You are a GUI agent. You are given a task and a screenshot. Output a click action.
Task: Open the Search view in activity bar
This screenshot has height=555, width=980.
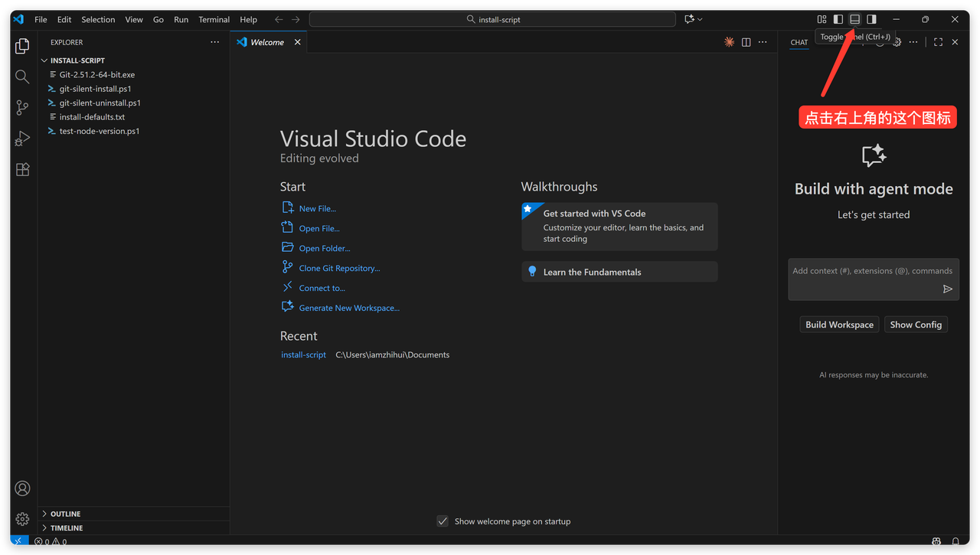tap(22, 77)
